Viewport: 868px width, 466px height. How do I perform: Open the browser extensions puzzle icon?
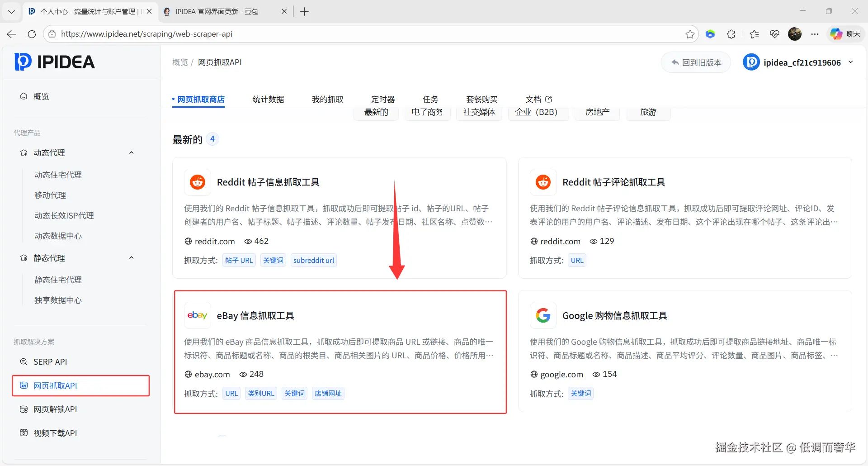tap(731, 34)
